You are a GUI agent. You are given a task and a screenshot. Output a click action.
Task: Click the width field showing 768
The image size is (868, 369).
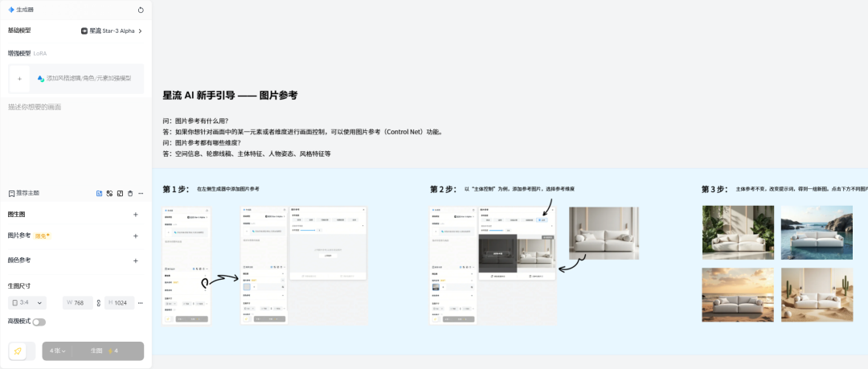pyautogui.click(x=77, y=303)
